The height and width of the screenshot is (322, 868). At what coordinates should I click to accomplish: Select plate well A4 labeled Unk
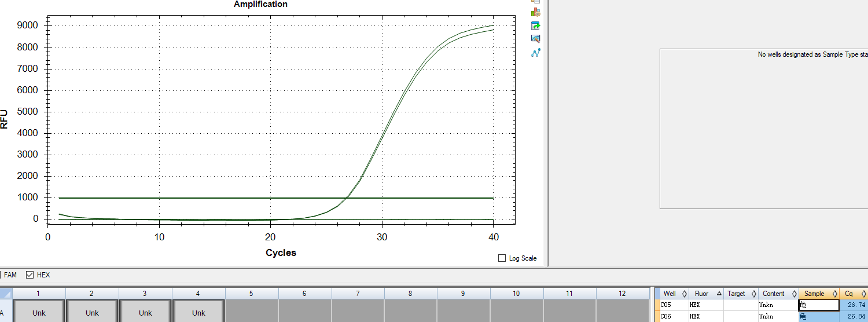(198, 311)
